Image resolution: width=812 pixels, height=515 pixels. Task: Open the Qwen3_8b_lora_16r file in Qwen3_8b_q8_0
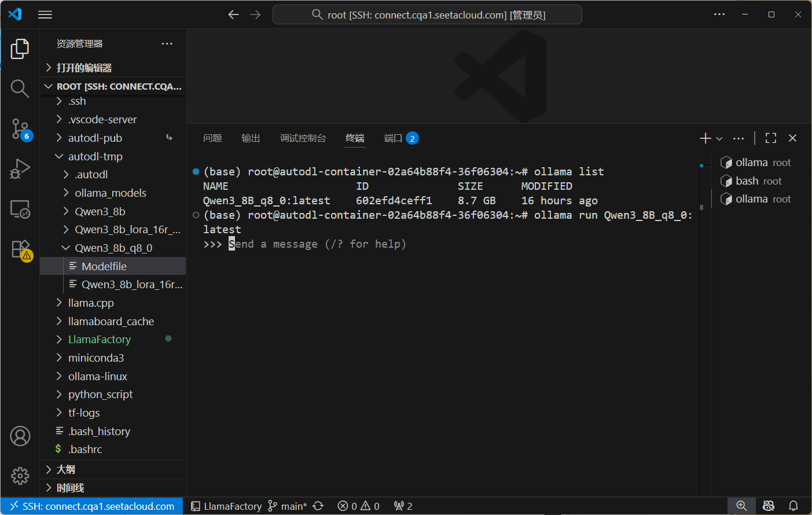coord(113,285)
